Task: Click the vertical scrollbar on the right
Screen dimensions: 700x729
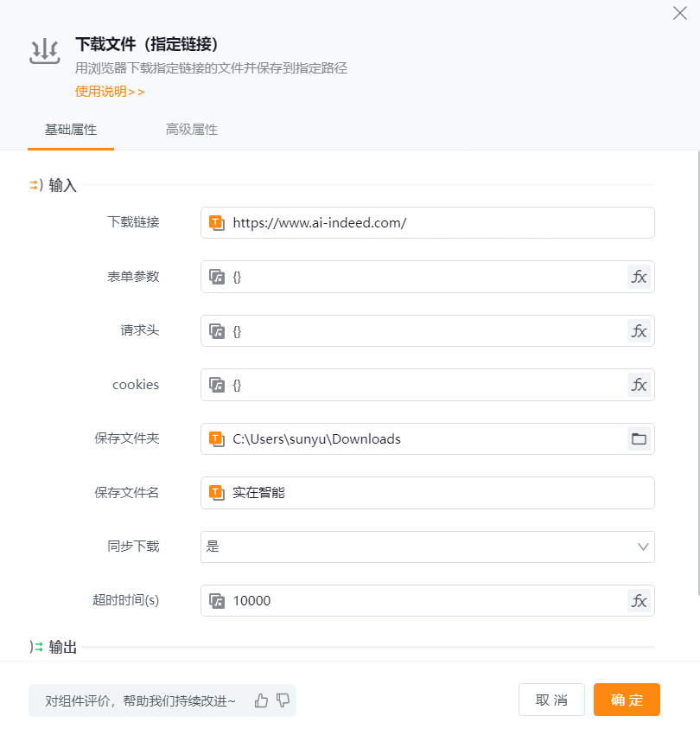Action: [x=697, y=372]
